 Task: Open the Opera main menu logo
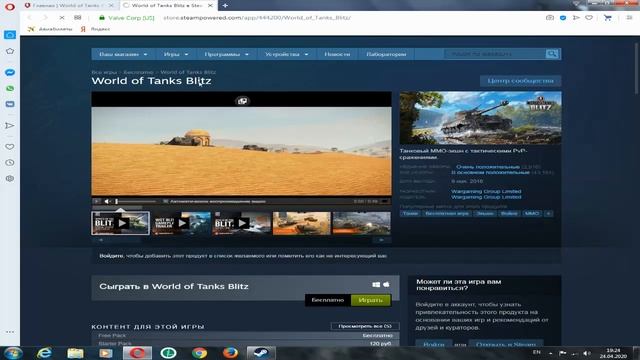pos(9,7)
